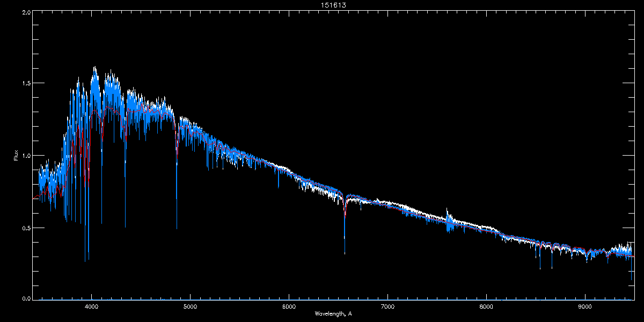The image size is (644, 322).
Task: Click the 1.0 y-axis tick label
Action: pyautogui.click(x=26, y=155)
